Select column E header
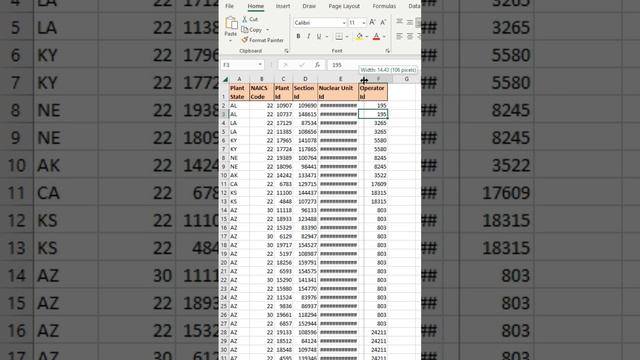Image resolution: width=640 pixels, height=360 pixels. click(340, 79)
